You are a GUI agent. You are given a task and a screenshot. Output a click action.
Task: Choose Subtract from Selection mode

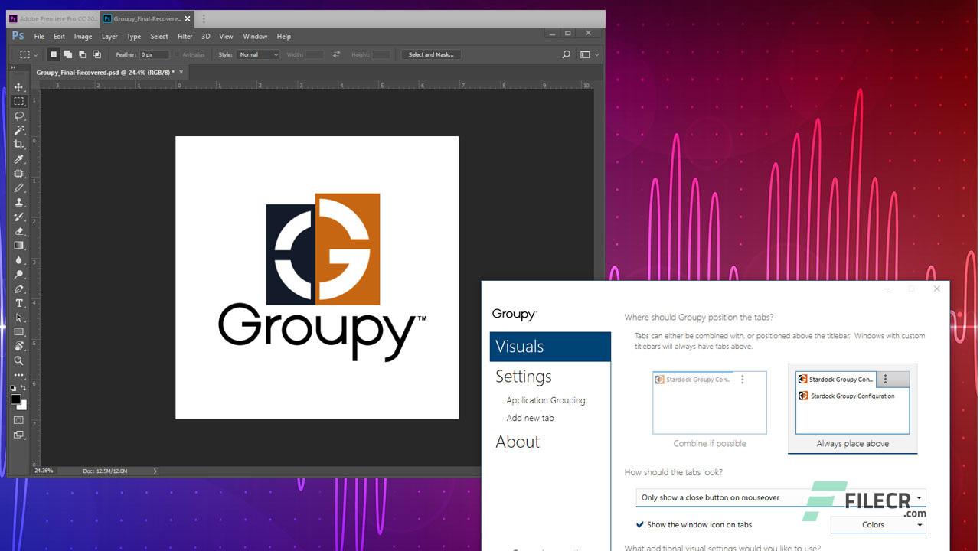82,54
